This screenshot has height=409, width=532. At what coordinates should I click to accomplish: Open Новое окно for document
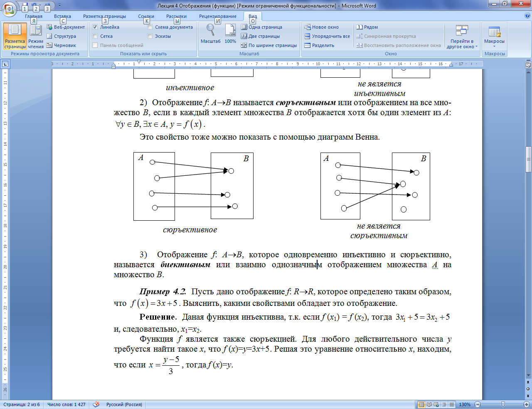coord(321,27)
